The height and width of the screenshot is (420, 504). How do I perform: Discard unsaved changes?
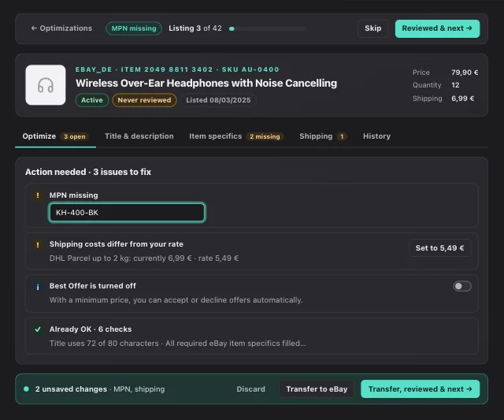click(x=250, y=389)
